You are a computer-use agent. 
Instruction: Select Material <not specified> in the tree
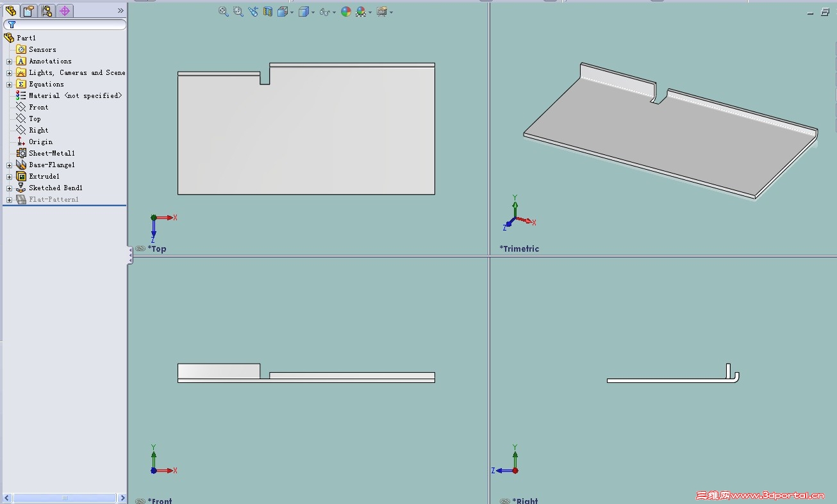click(75, 95)
